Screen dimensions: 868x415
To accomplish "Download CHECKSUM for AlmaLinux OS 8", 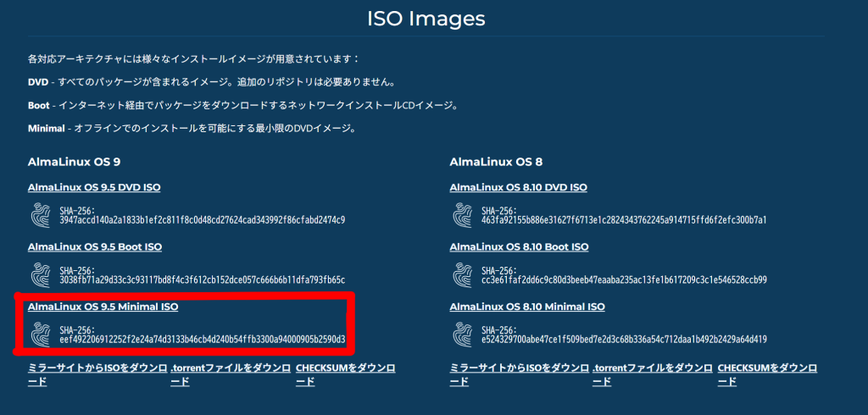I will (x=768, y=374).
